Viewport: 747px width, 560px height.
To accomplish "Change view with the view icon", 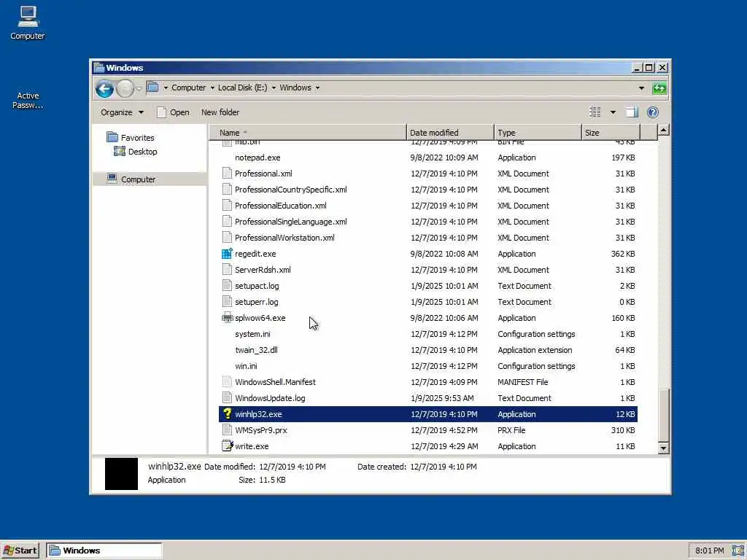I will coord(595,112).
